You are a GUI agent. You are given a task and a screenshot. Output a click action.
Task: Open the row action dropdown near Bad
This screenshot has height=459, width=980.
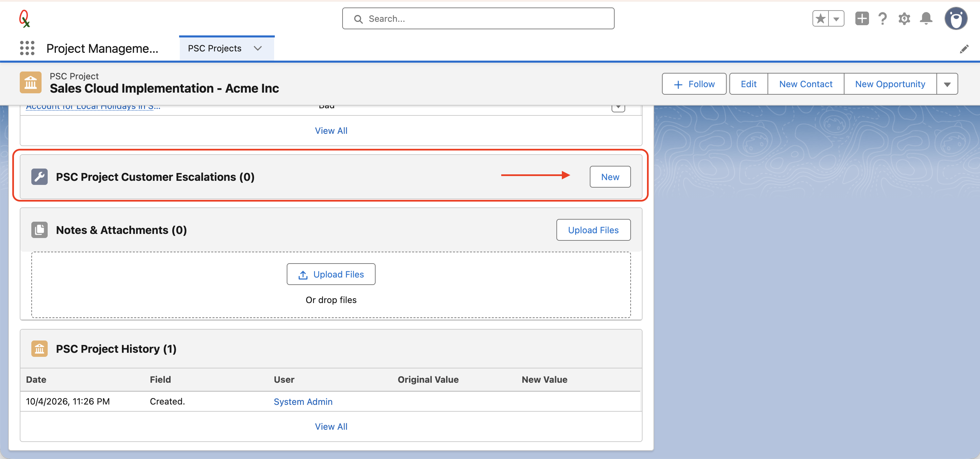[x=618, y=107]
